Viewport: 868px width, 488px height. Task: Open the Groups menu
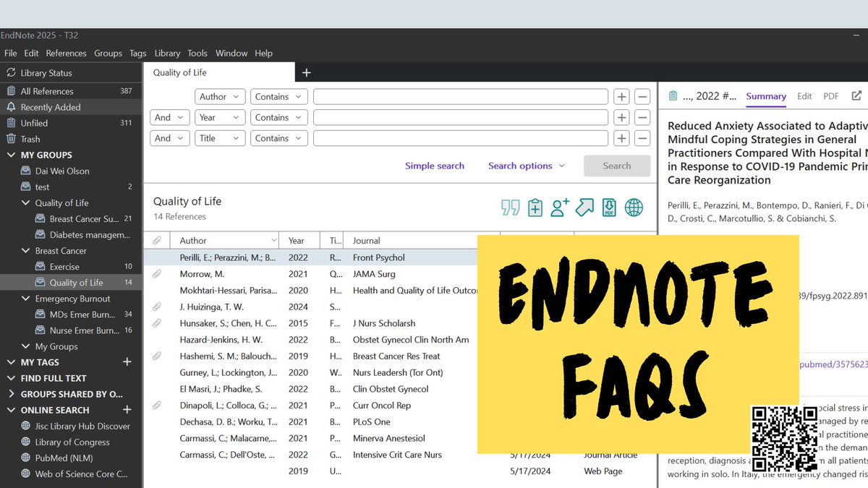pos(108,53)
